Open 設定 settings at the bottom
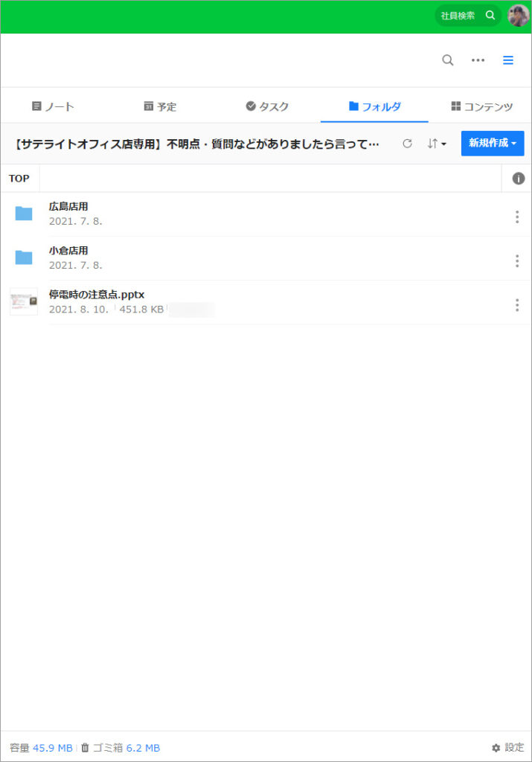532x762 pixels. [x=507, y=747]
